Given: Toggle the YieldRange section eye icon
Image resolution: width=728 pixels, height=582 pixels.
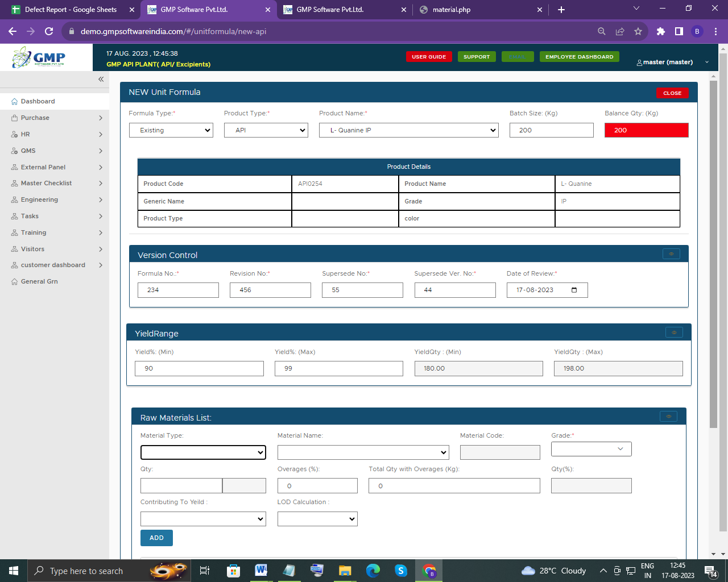Looking at the screenshot, I should pos(674,332).
